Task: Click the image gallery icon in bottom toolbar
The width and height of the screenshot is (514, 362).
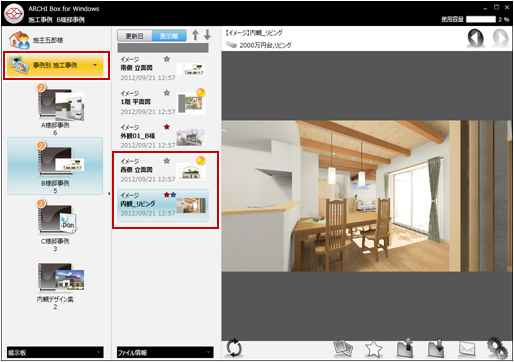Action: click(343, 348)
